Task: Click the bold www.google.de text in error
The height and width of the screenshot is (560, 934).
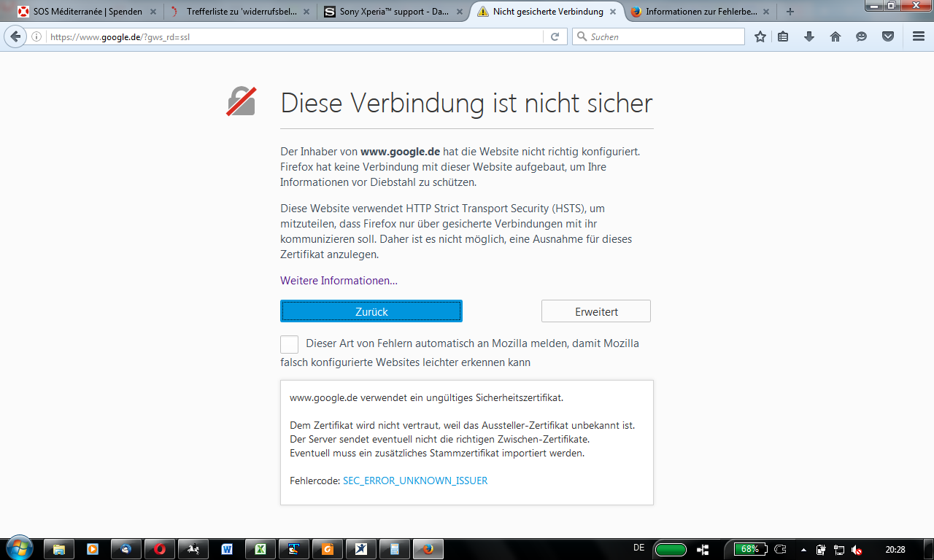Action: 400,152
